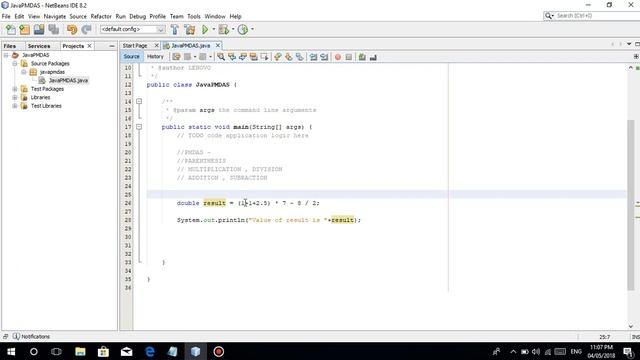Close the Projects panel tab

[x=89, y=46]
